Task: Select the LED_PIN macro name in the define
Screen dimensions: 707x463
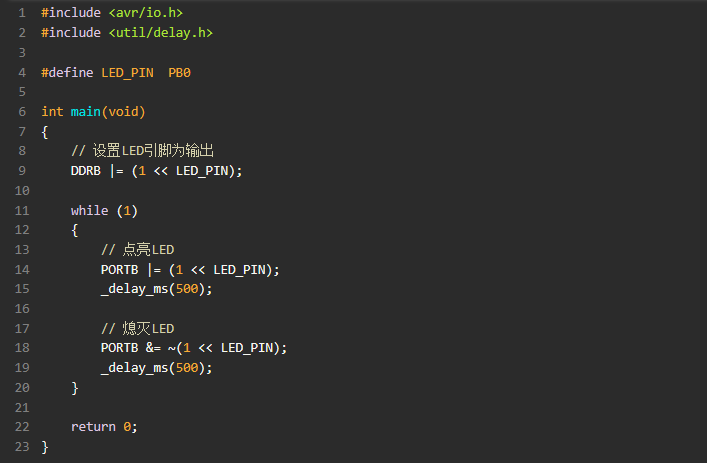Action: 127,73
